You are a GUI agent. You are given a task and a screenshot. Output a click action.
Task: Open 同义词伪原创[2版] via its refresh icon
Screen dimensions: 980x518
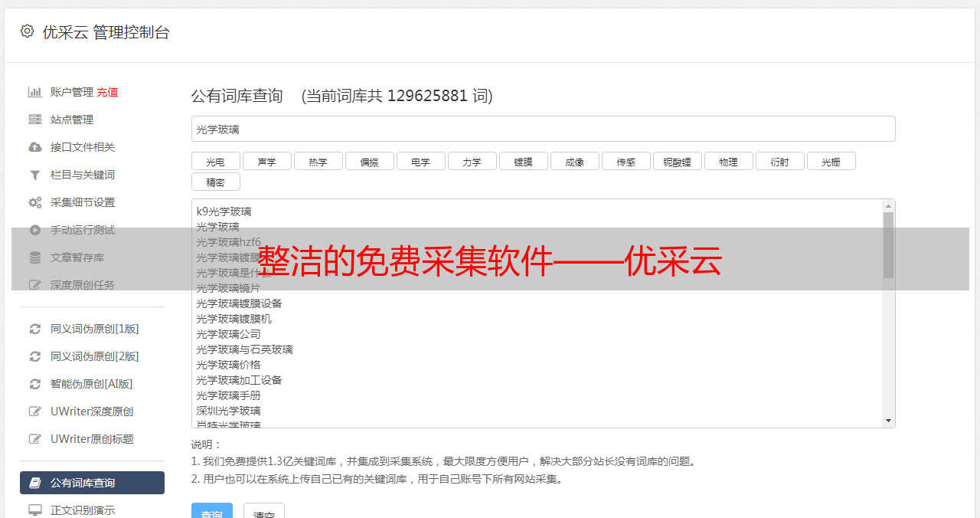35,356
